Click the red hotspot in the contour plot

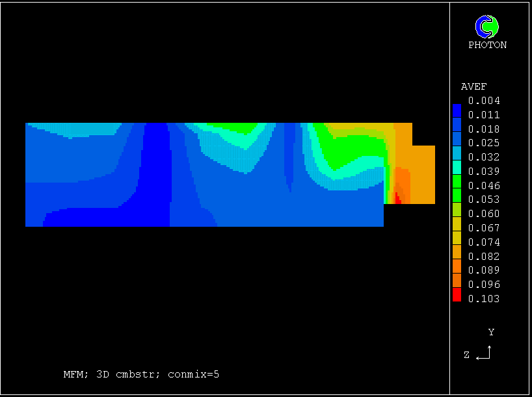point(397,201)
